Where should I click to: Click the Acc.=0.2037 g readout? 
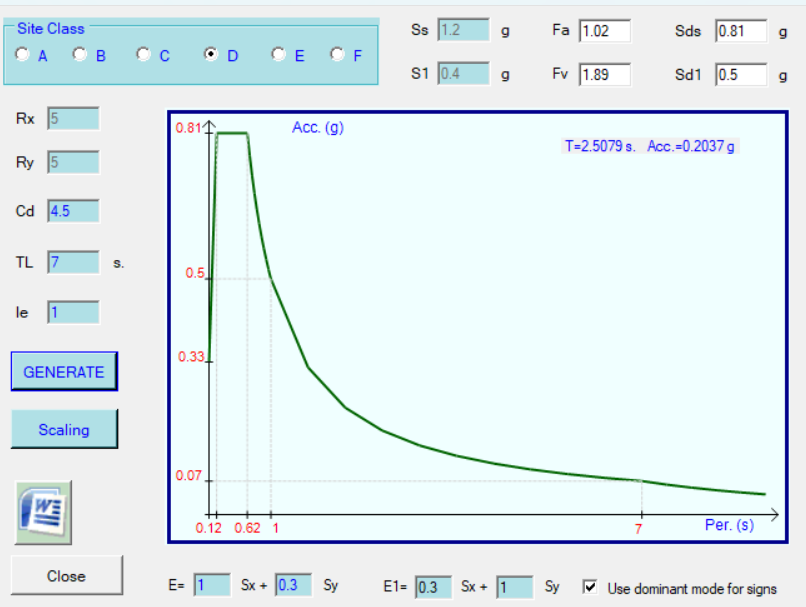691,146
